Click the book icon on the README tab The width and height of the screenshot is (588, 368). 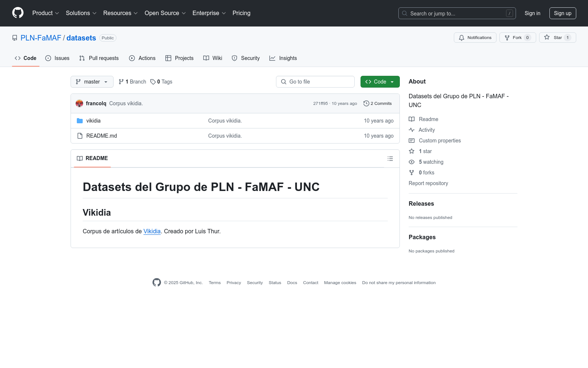(x=80, y=159)
